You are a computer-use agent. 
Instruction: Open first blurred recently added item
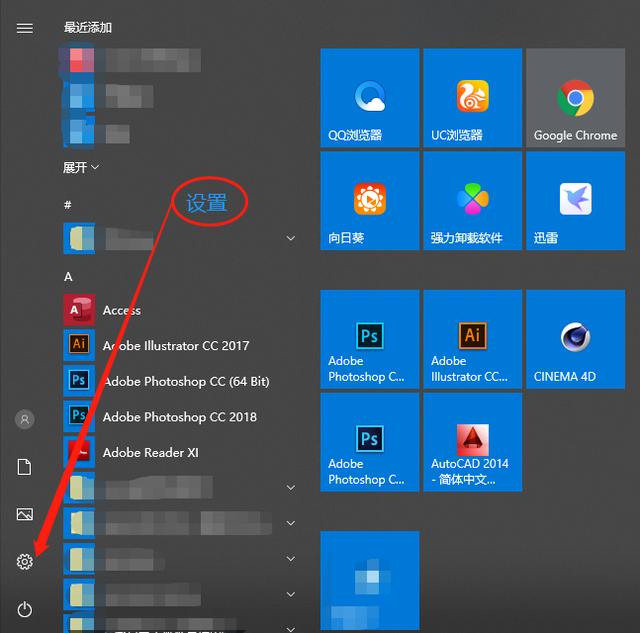pyautogui.click(x=132, y=60)
